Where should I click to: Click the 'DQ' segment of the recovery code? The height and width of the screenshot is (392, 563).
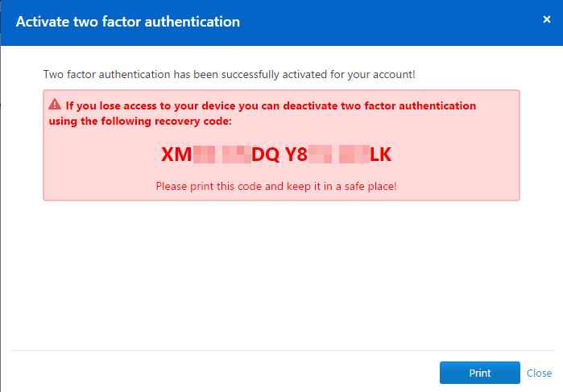tap(265, 155)
